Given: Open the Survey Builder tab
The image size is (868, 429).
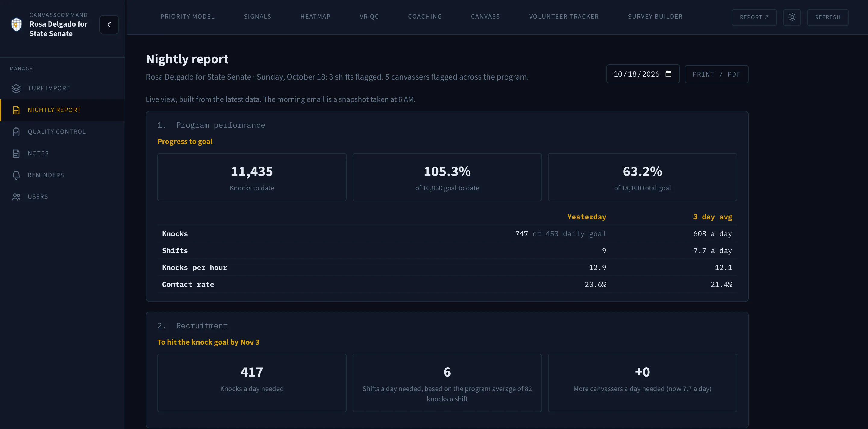Looking at the screenshot, I should 655,17.
